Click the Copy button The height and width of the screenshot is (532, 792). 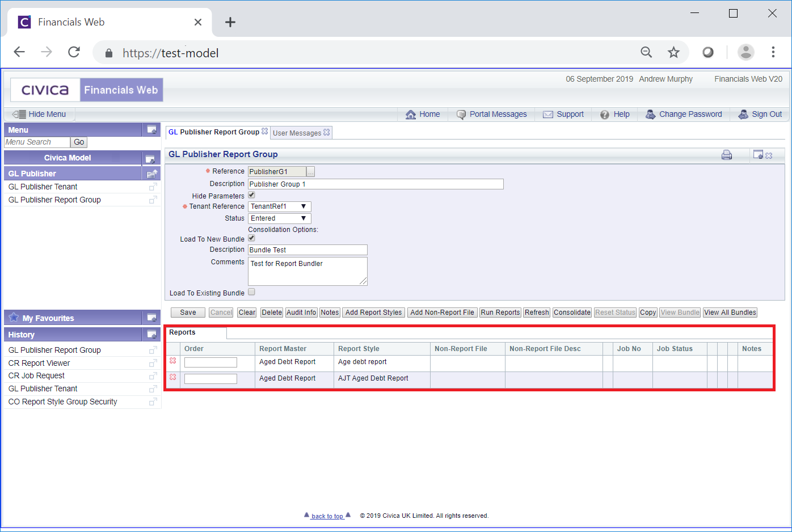[x=648, y=313]
